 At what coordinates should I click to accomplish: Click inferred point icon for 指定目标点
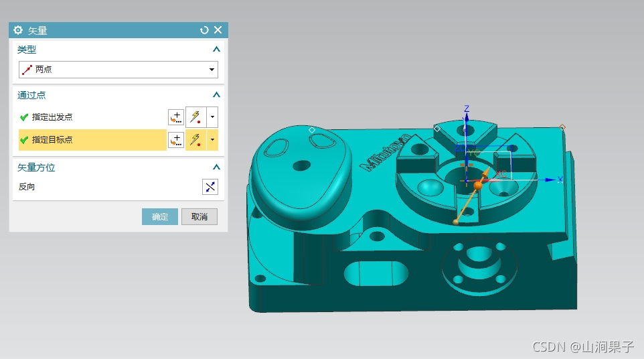[x=196, y=140]
